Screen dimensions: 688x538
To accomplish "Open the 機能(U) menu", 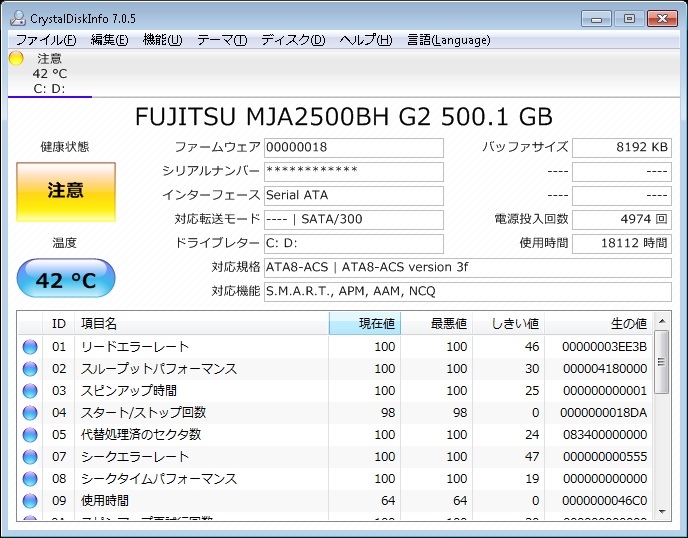I will (x=162, y=40).
